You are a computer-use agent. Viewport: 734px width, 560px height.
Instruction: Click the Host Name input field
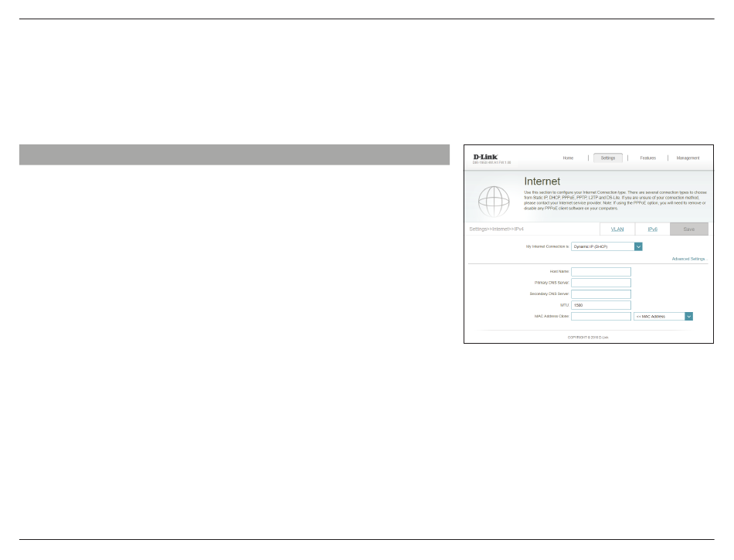coord(600,272)
